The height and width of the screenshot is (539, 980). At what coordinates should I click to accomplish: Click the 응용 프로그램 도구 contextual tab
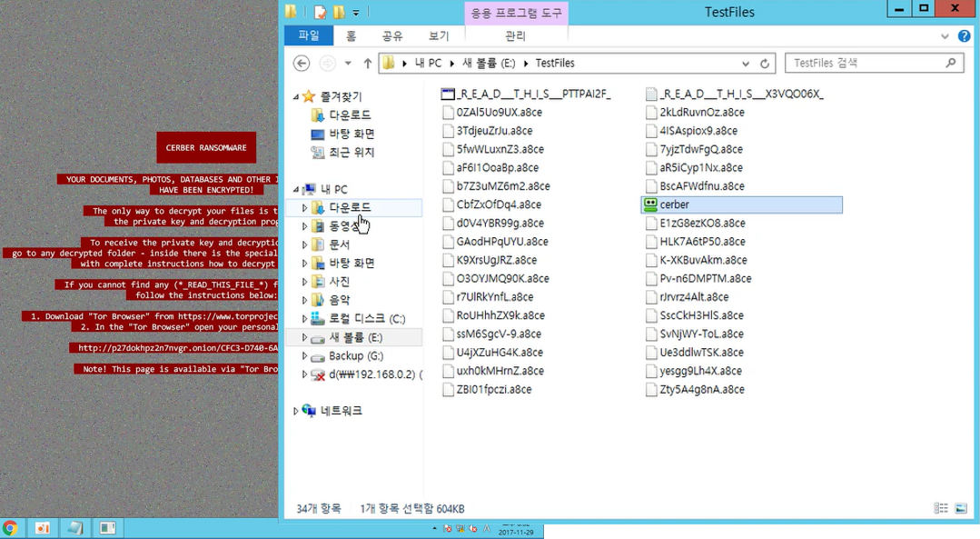516,13
